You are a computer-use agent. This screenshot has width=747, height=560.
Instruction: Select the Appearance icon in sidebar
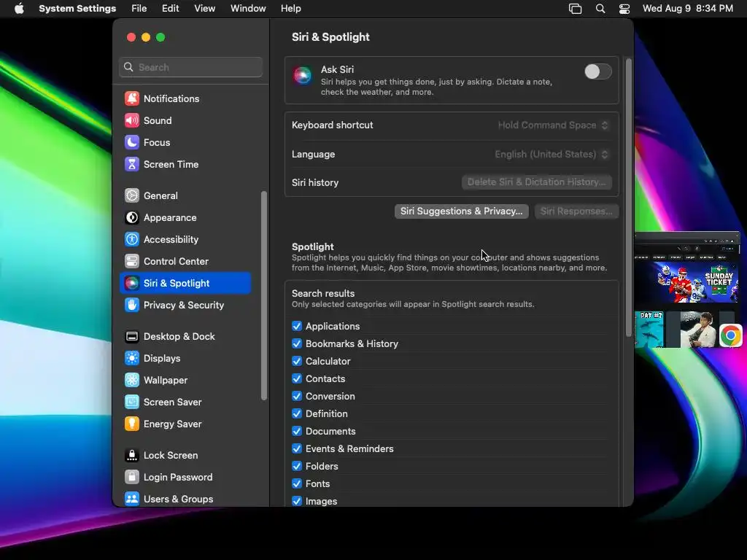(x=132, y=217)
